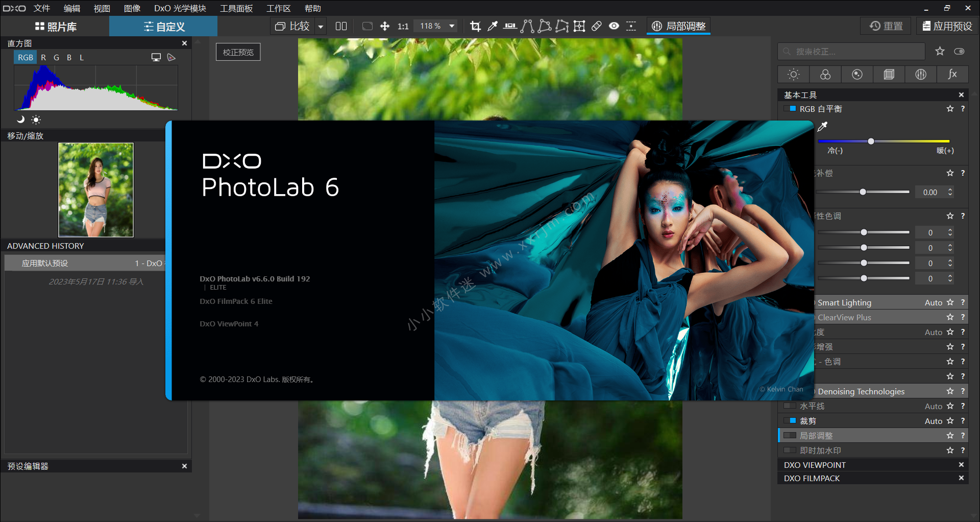Show the Detail corrections palette
980x522 pixels.
[857, 75]
